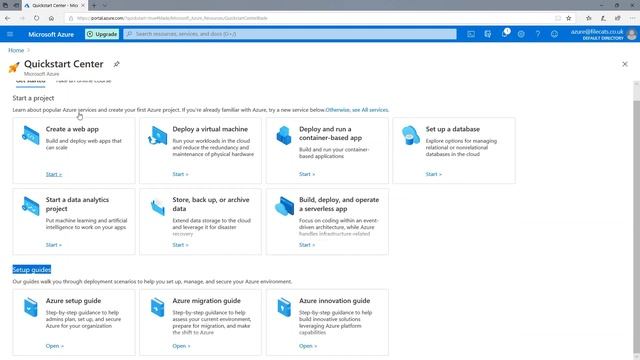Click the serverless app cloud icon
This screenshot has width=640, height=360.
(284, 206)
